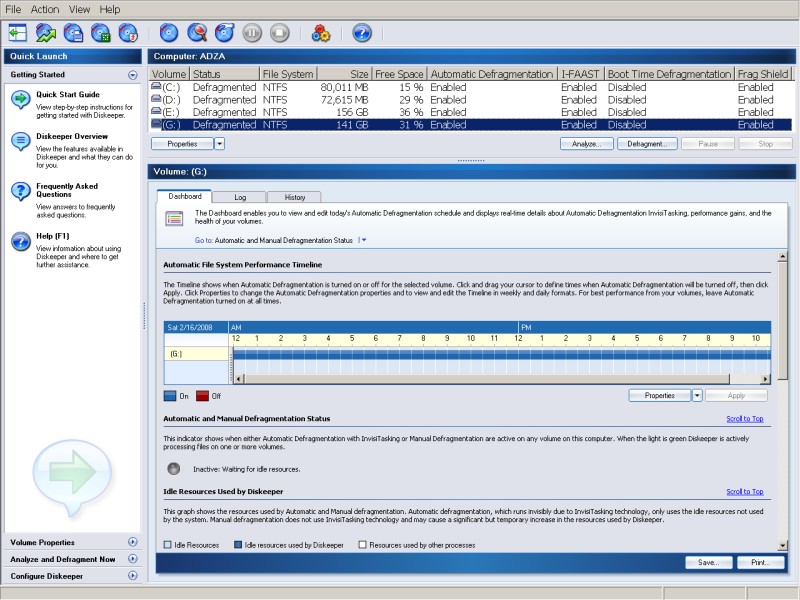Click the green arrow performance toolbar icon
Viewport: 800px width, 600px height.
tap(45, 34)
